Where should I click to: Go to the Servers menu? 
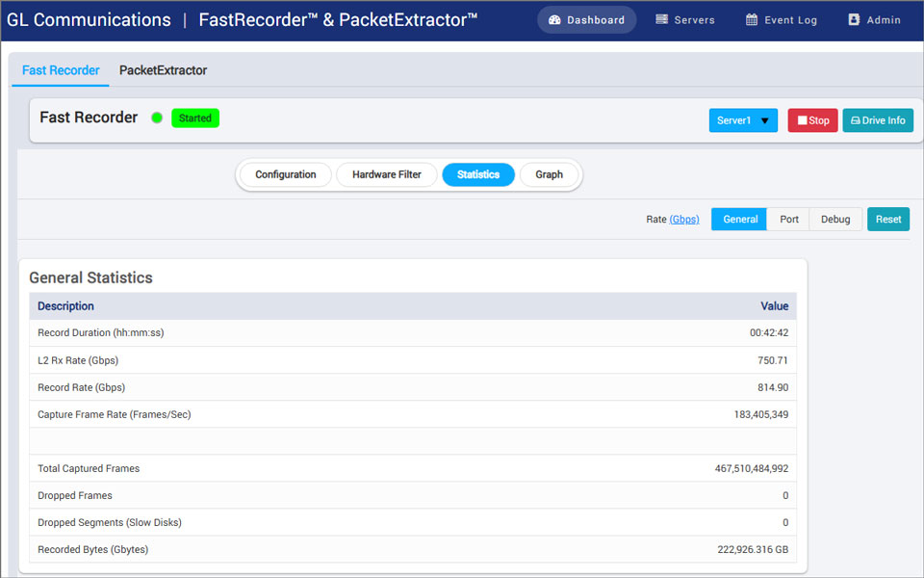(685, 20)
